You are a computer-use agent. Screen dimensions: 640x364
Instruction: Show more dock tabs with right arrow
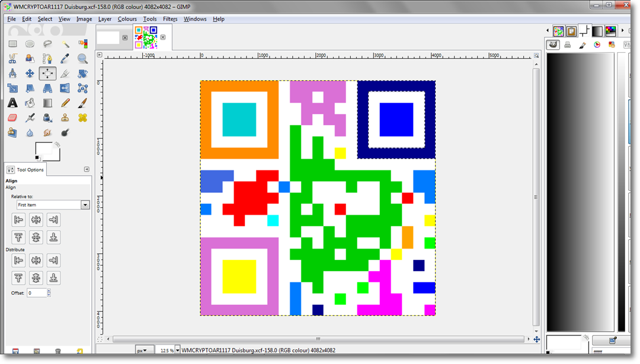point(622,31)
